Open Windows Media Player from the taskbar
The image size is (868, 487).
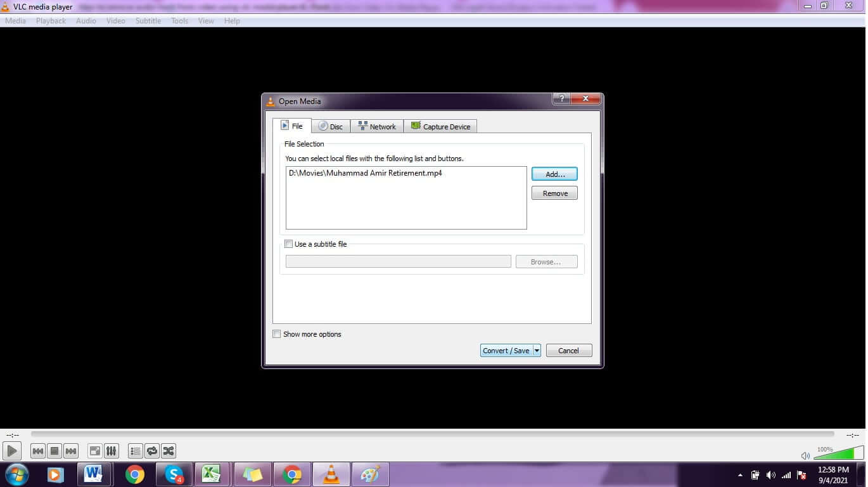pyautogui.click(x=54, y=474)
